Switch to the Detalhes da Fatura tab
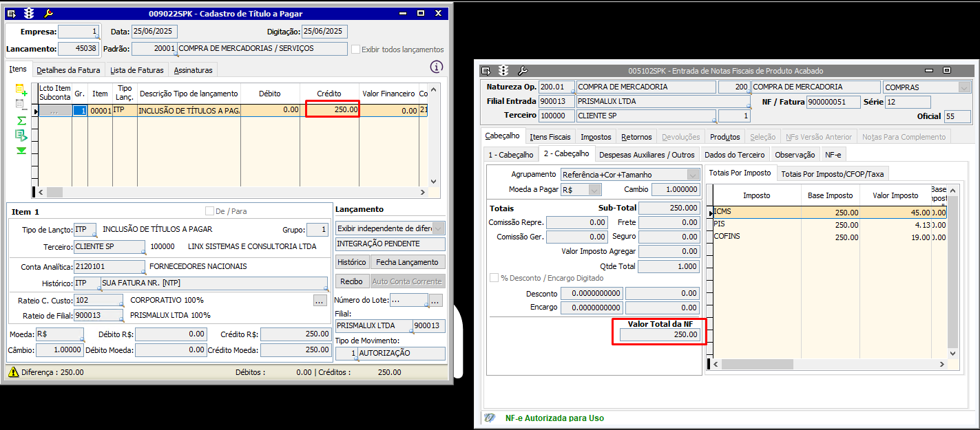980x430 pixels. 68,70
